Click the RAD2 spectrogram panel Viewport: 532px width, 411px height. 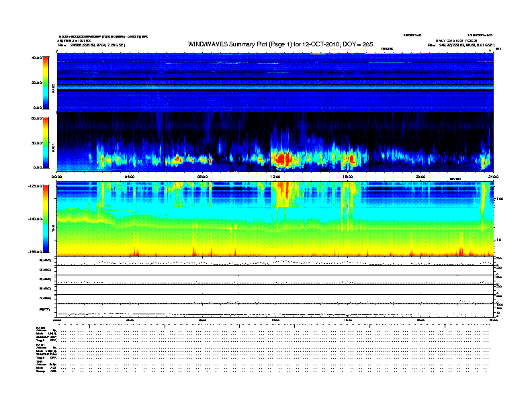point(275,83)
